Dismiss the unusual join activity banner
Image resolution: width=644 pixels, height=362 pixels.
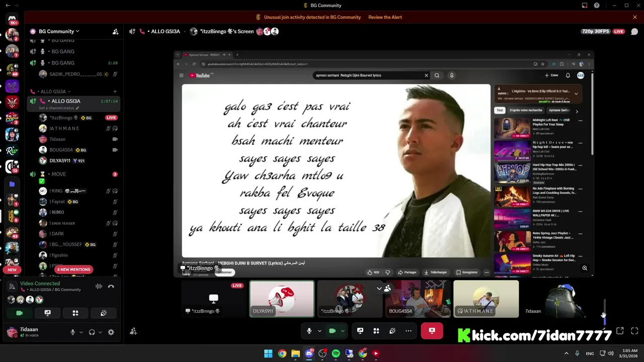click(635, 17)
